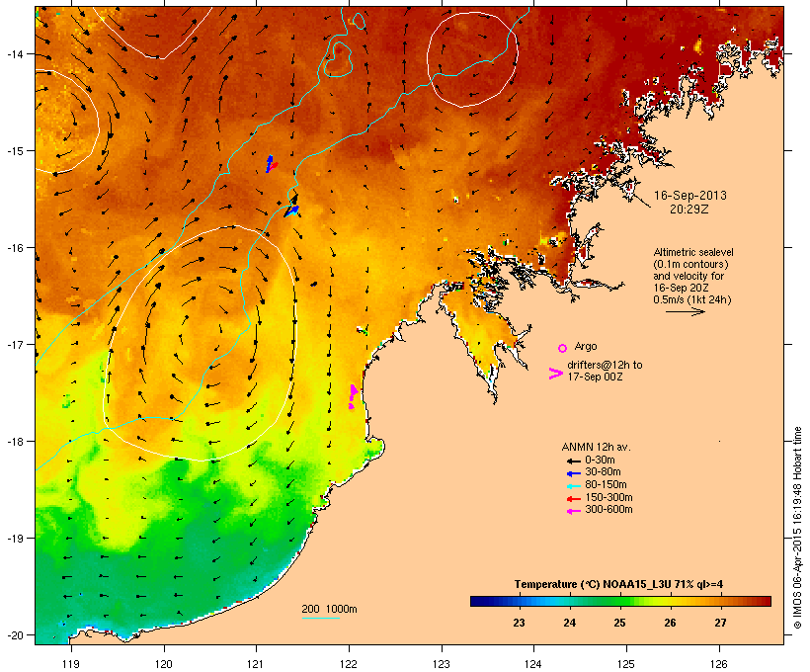This screenshot has height=672, width=810.
Task: Click the blue 30-80m arrow legend icon
Action: pyautogui.click(x=573, y=473)
